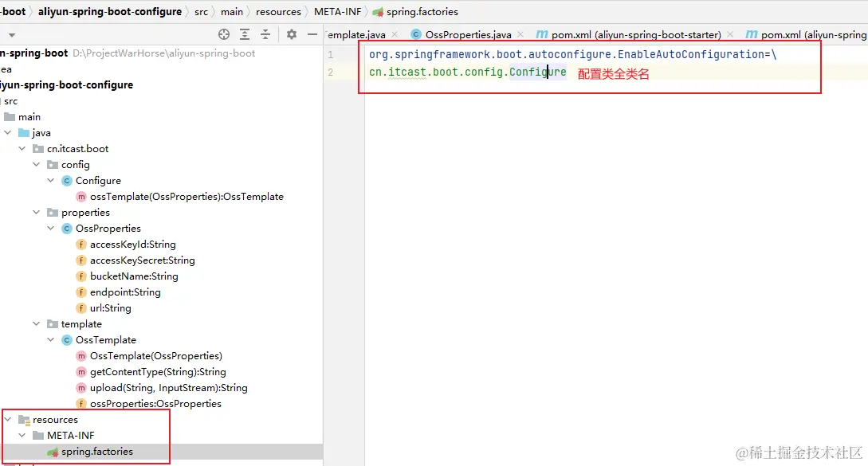Collapse the resources folder node
Viewport: 868px width, 466px height.
(x=8, y=420)
